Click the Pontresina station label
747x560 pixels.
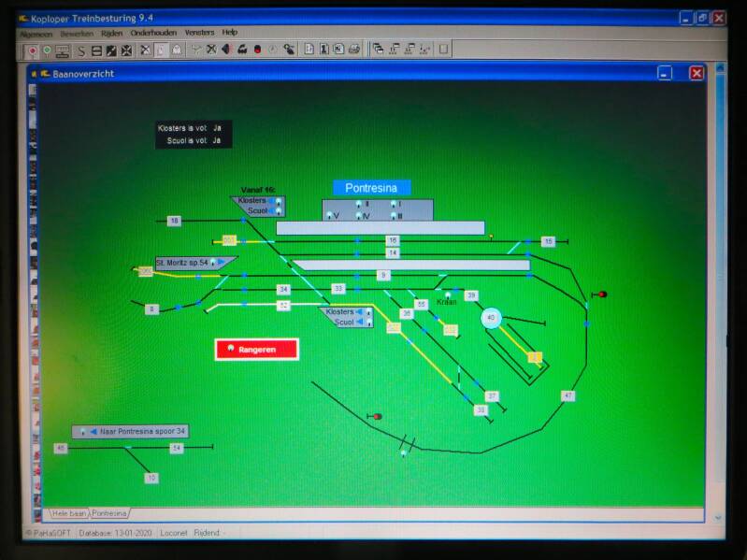(x=371, y=188)
